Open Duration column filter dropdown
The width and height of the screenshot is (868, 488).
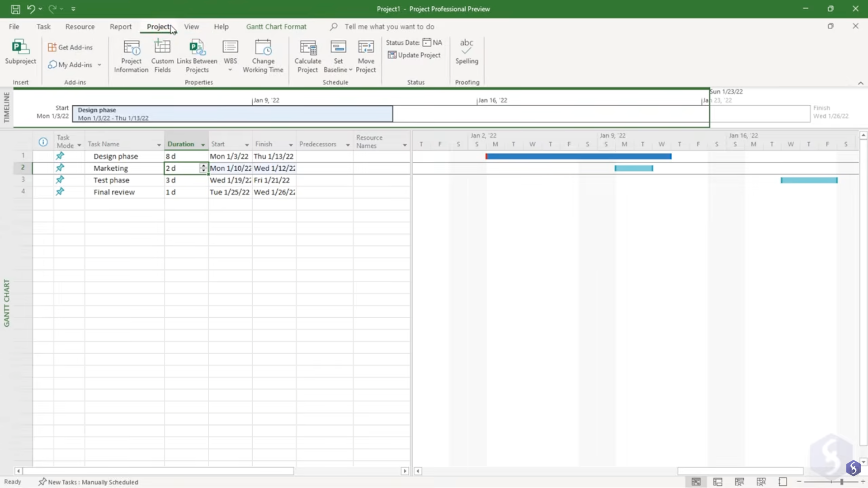(203, 145)
